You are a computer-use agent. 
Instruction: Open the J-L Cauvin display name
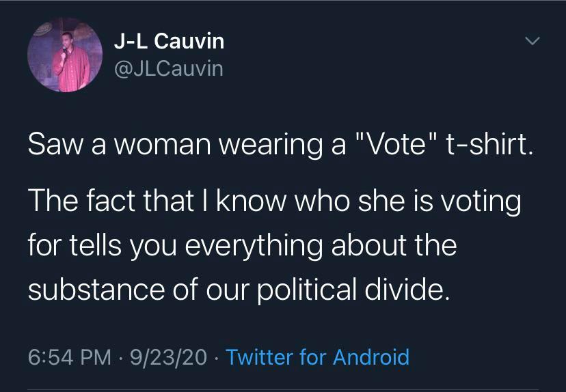pos(169,42)
